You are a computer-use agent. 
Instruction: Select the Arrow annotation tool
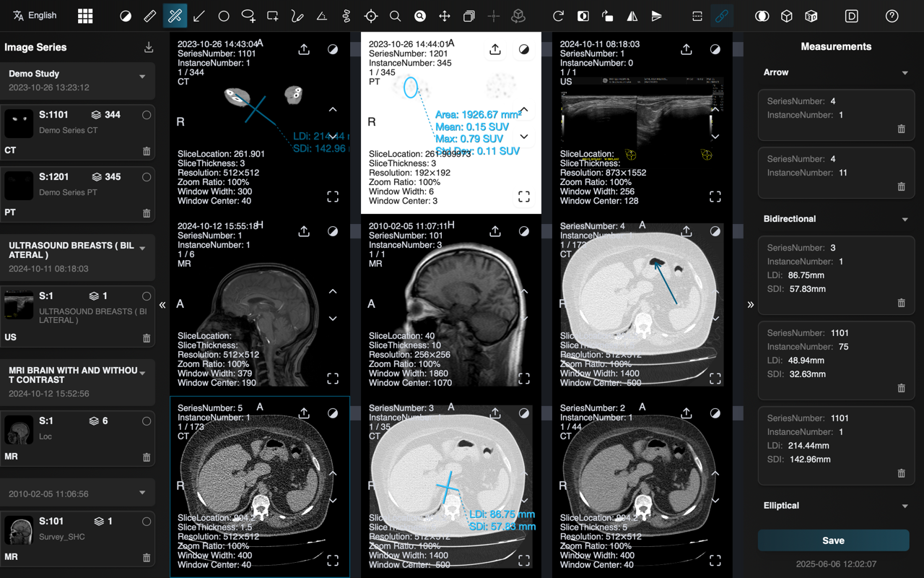coord(199,15)
